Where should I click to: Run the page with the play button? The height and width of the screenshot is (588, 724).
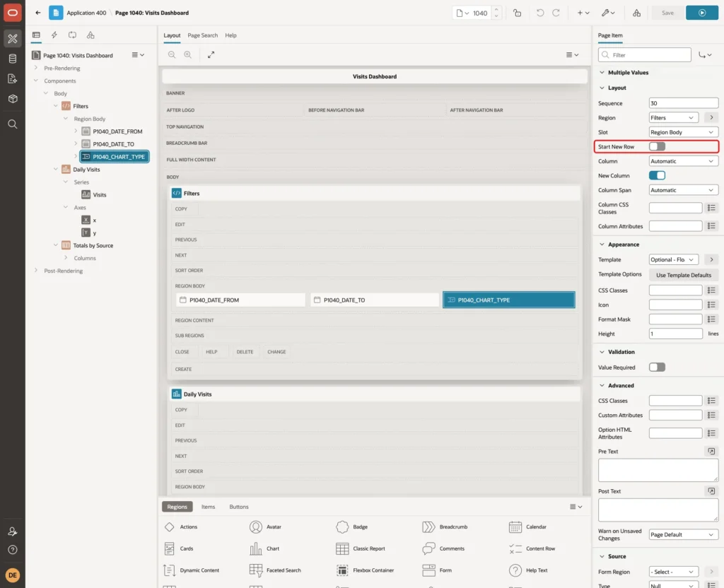coord(702,13)
